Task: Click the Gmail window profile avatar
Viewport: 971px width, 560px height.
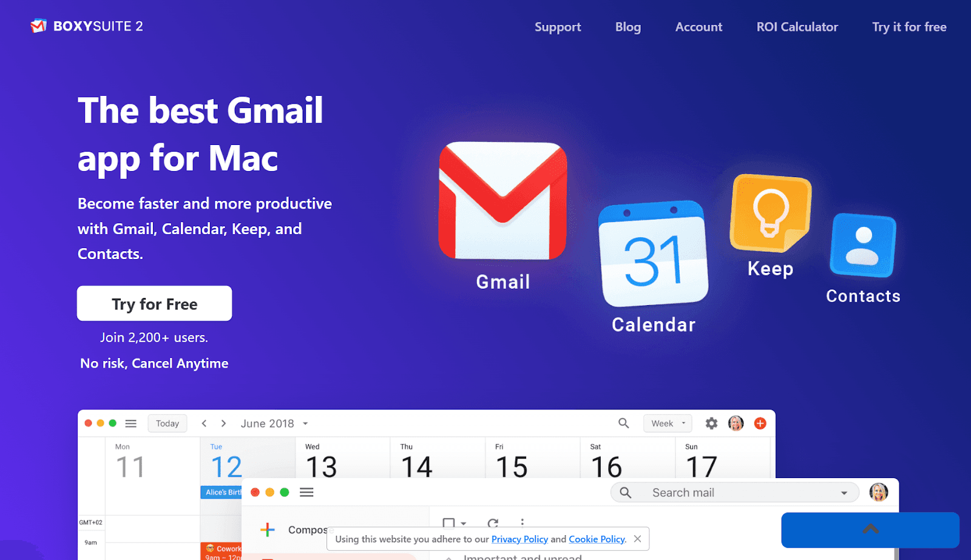Action: tap(878, 492)
